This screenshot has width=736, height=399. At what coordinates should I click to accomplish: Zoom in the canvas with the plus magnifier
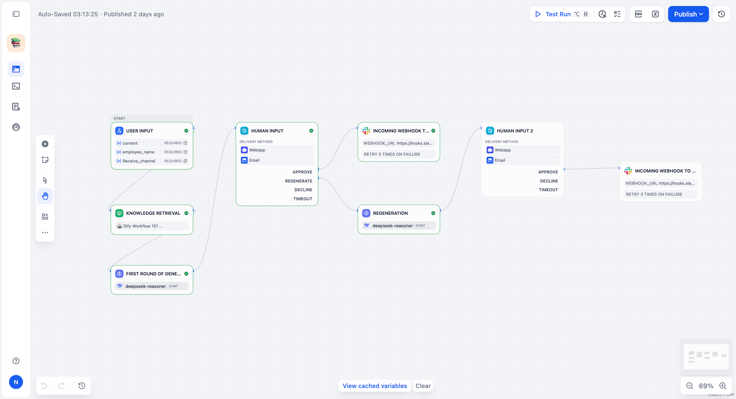[723, 386]
